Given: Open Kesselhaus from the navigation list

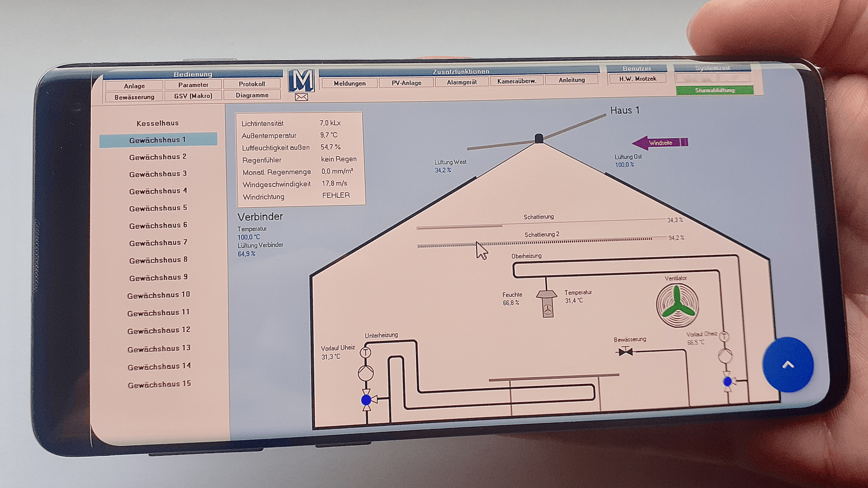Looking at the screenshot, I should coord(158,123).
